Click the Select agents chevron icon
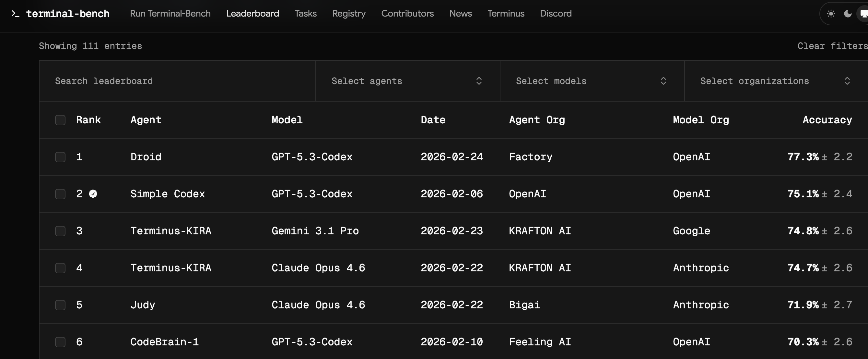The height and width of the screenshot is (359, 868). point(479,81)
